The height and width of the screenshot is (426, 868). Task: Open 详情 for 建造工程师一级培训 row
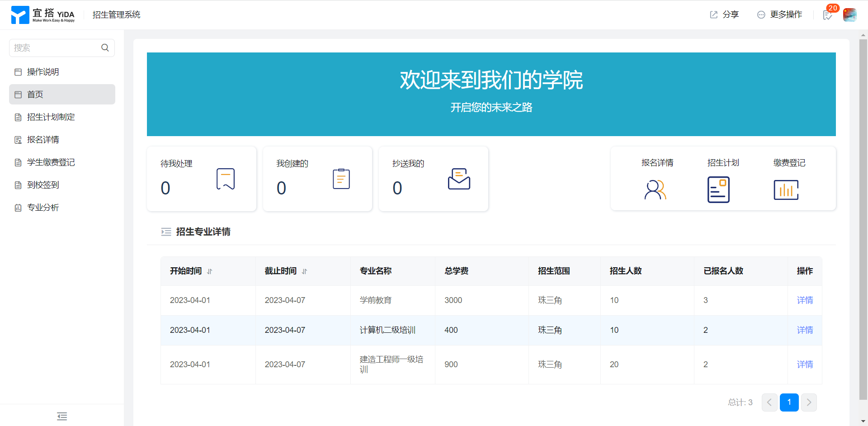[x=805, y=364]
